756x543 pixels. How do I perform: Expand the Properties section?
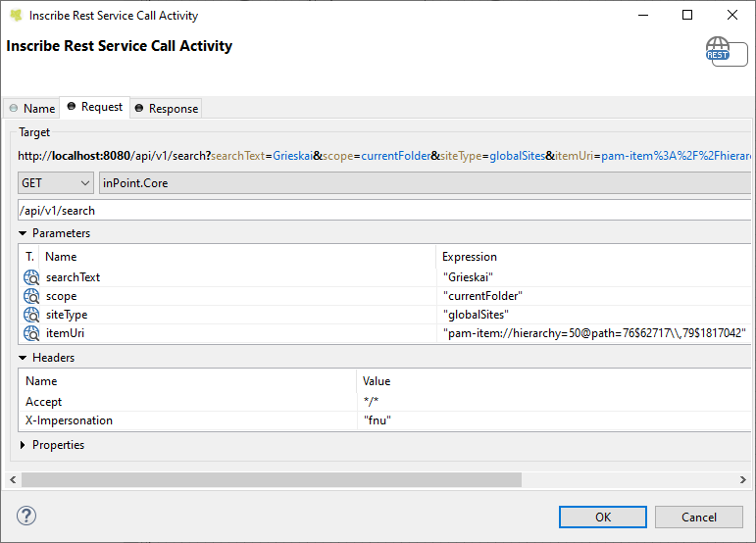(x=23, y=445)
